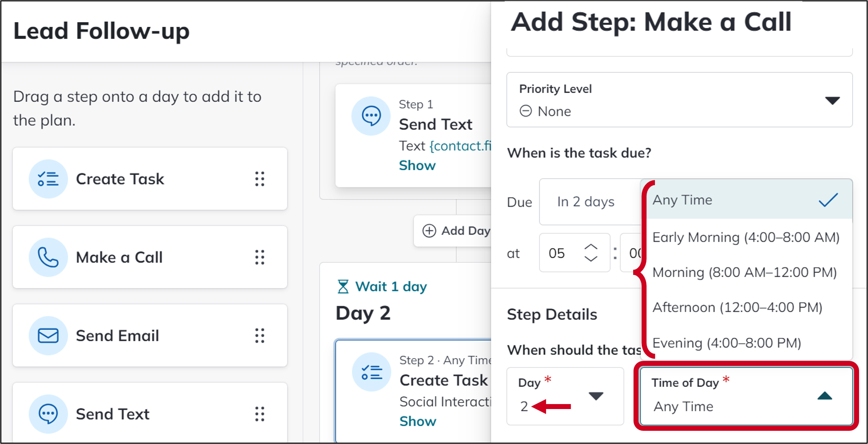Viewport: 868px width, 444px height.
Task: Choose Early Morning (4:00–8:00 AM)
Action: tap(747, 237)
